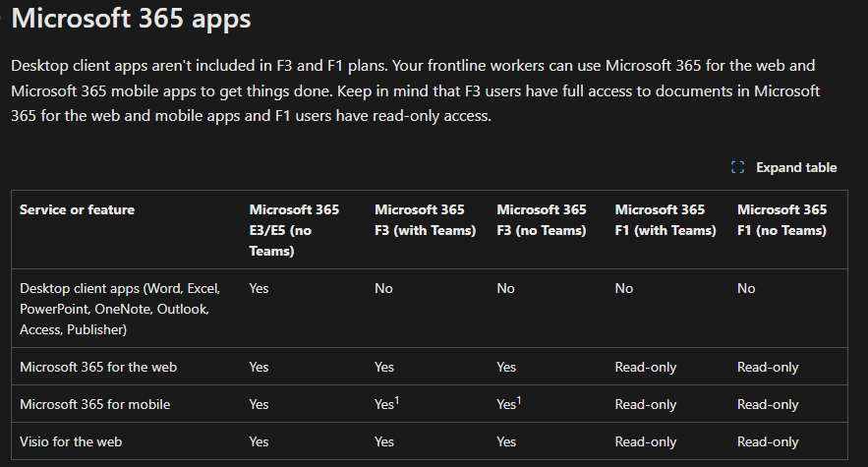Click the Visio for the web row label
Viewport: 868px width, 467px height.
coord(71,441)
